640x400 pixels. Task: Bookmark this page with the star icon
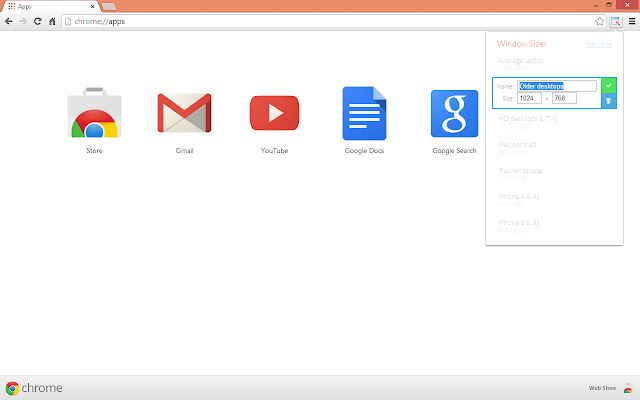599,21
